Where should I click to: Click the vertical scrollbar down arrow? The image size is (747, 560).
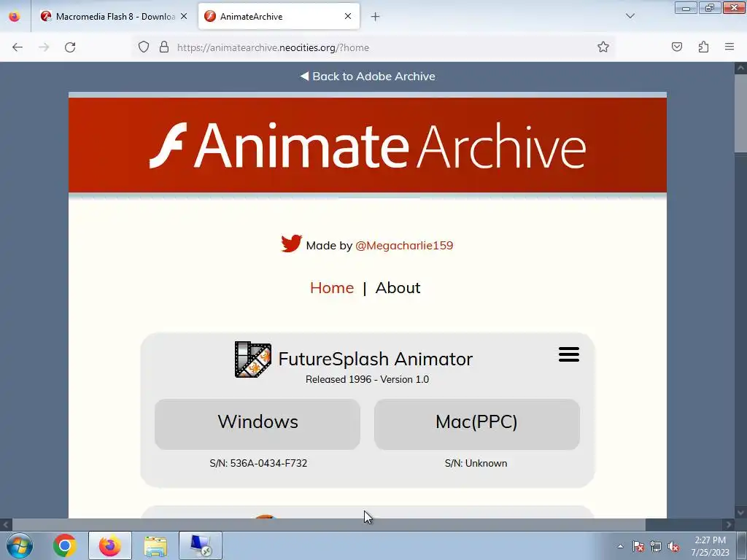pyautogui.click(x=740, y=513)
